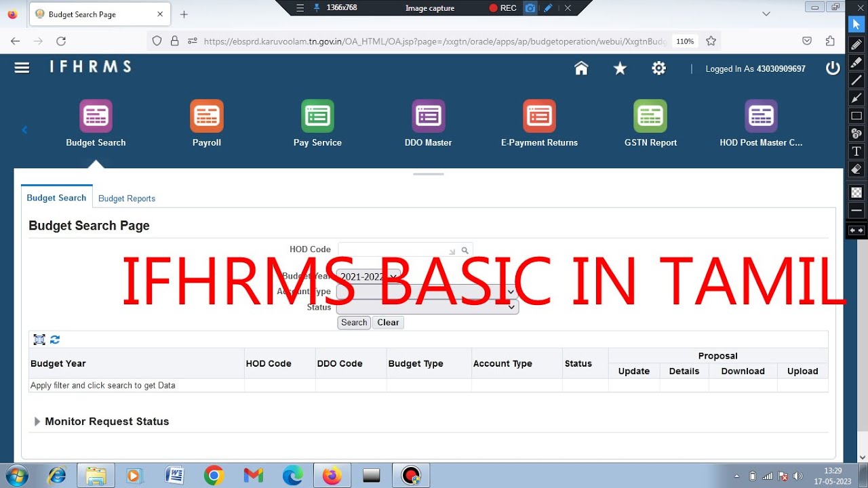Open the GSTN Report module icon
868x488 pixels.
[650, 116]
